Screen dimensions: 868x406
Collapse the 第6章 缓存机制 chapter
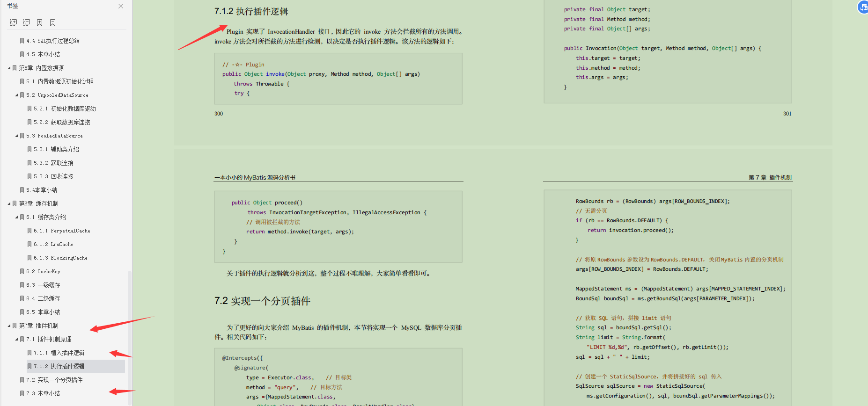pyautogui.click(x=9, y=203)
